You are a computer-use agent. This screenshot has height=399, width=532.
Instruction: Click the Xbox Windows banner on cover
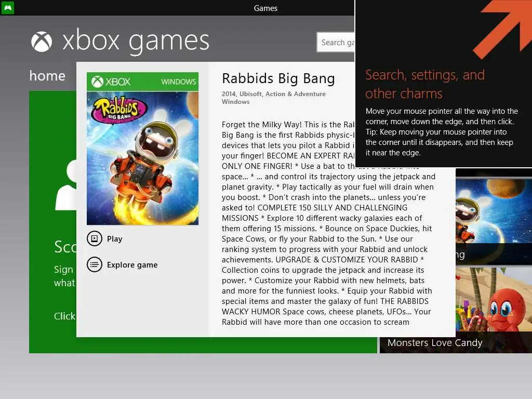[x=142, y=82]
